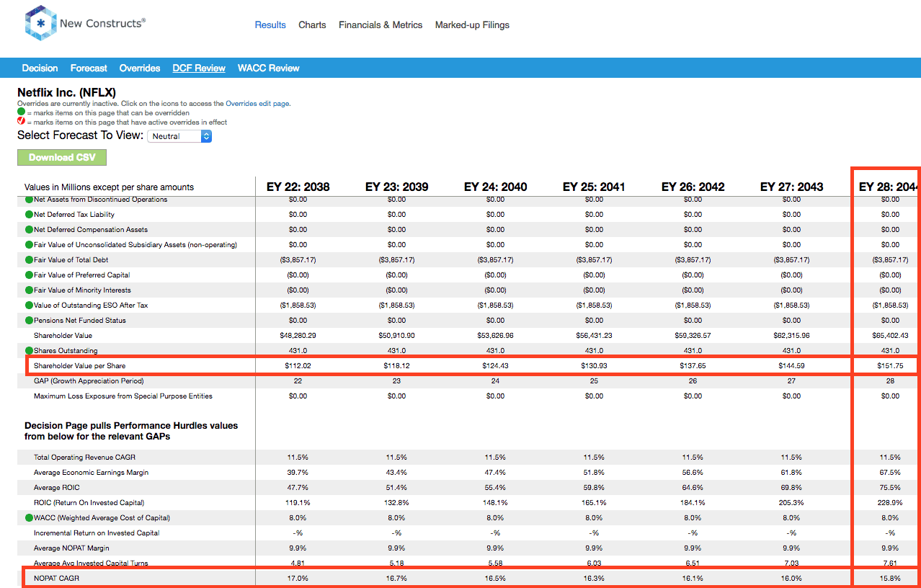Click the Download CSV button

(x=61, y=158)
